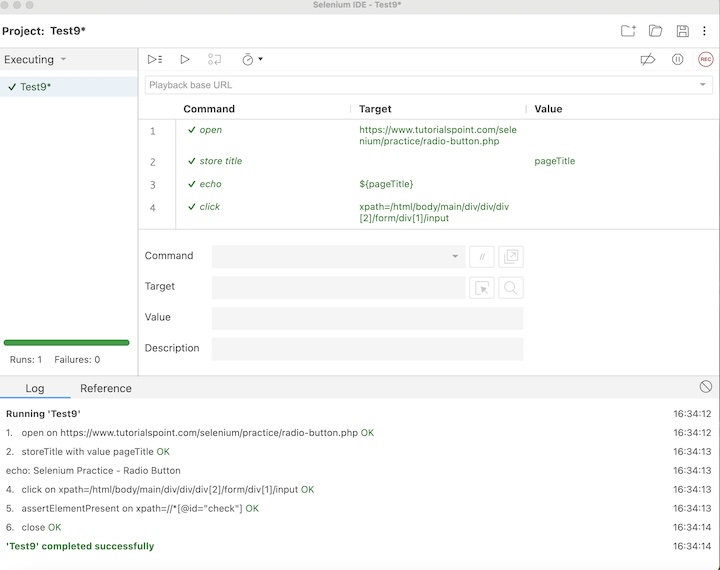Start recording with REC button

coord(706,60)
